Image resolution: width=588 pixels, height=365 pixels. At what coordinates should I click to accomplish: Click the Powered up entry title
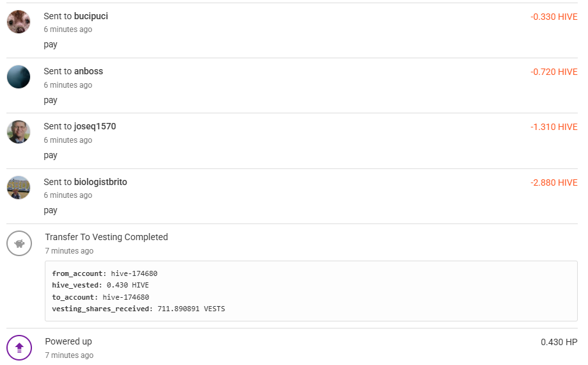(68, 341)
